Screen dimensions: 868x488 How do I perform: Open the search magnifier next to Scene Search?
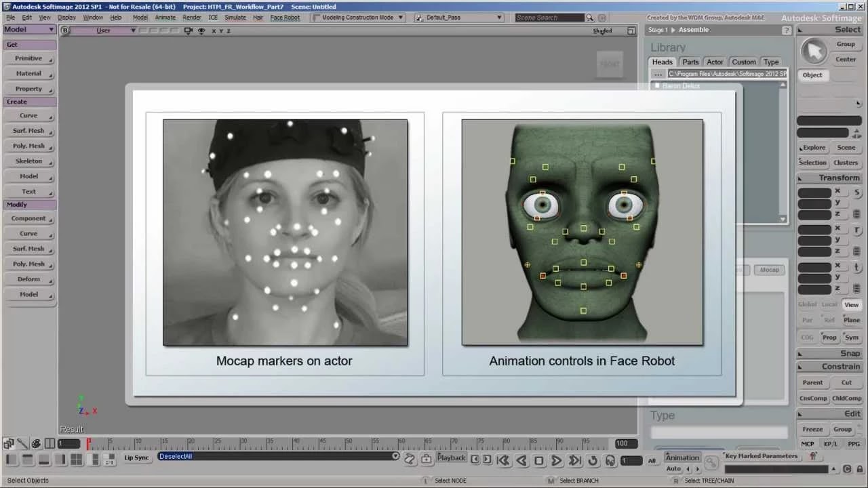(590, 18)
